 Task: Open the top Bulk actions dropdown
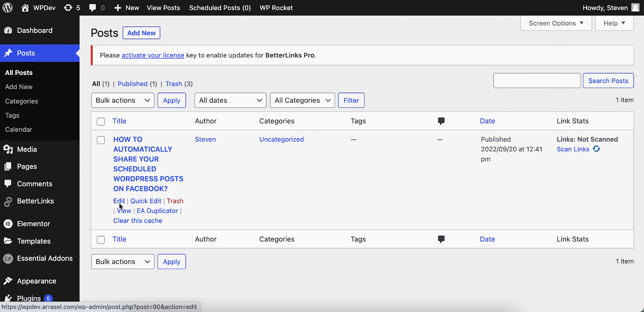pos(122,100)
